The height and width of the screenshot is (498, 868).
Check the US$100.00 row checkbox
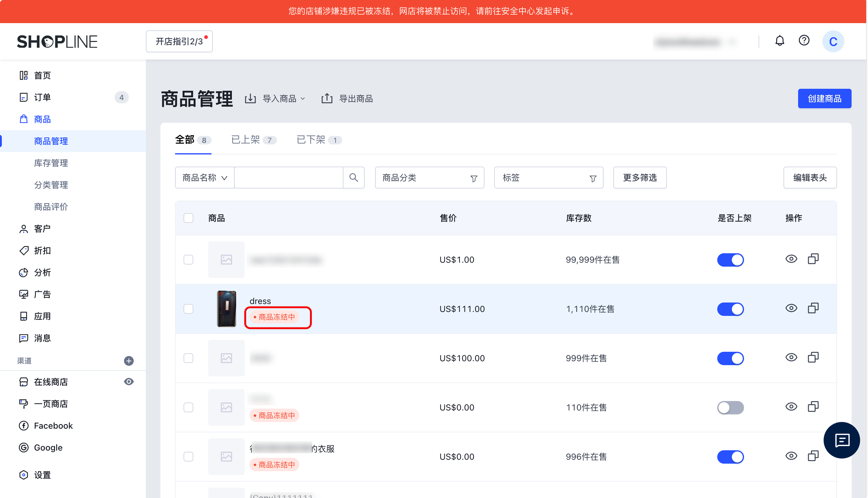click(x=188, y=358)
